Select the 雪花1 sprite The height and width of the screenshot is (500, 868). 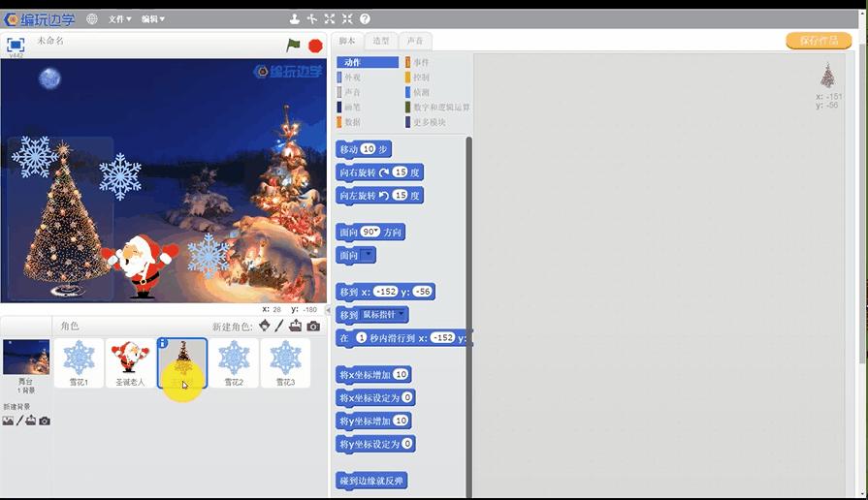coord(80,362)
